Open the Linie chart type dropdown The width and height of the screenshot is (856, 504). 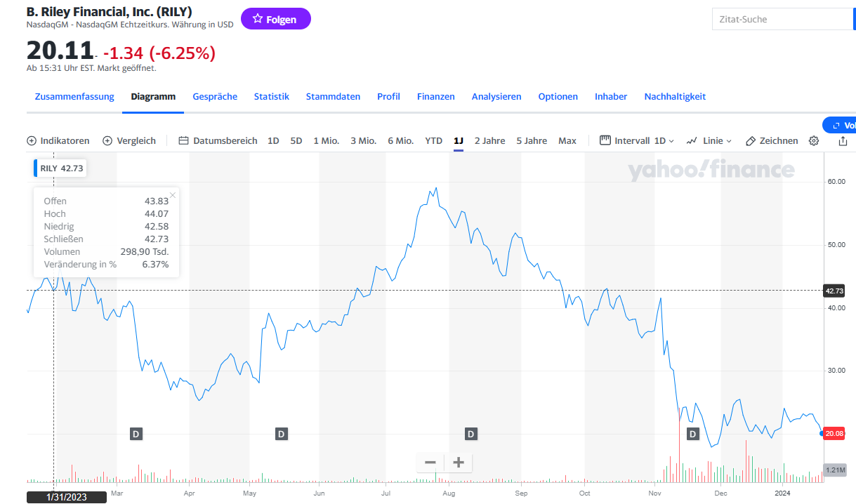point(709,140)
